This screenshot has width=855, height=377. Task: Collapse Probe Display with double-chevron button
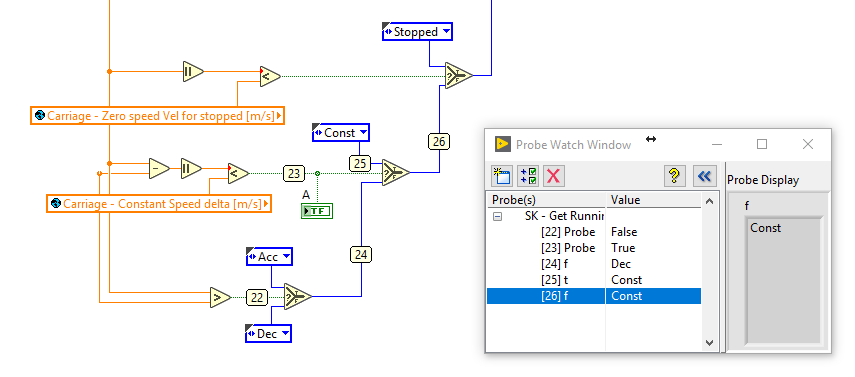click(705, 176)
